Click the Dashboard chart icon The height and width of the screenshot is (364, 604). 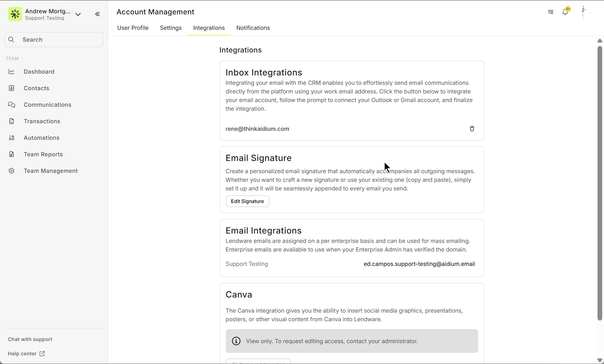[x=12, y=72]
